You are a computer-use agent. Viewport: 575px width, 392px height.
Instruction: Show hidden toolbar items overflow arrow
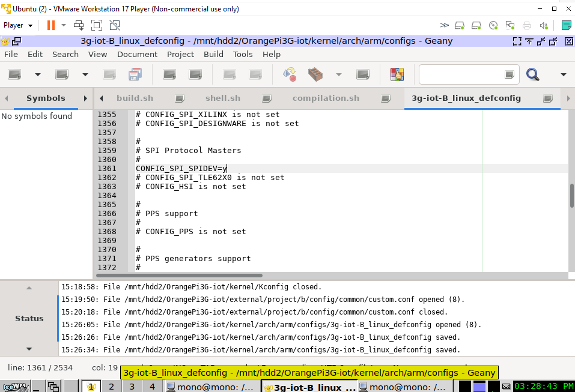(564, 74)
